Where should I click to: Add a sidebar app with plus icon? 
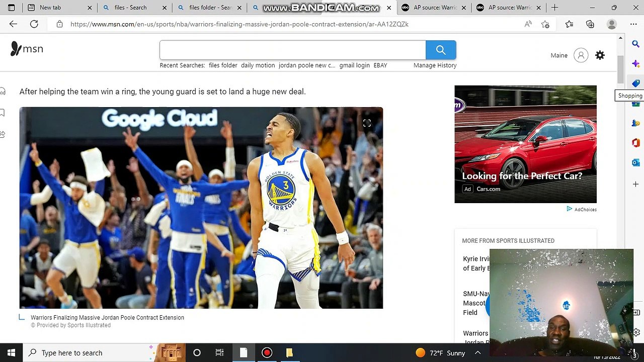click(635, 185)
